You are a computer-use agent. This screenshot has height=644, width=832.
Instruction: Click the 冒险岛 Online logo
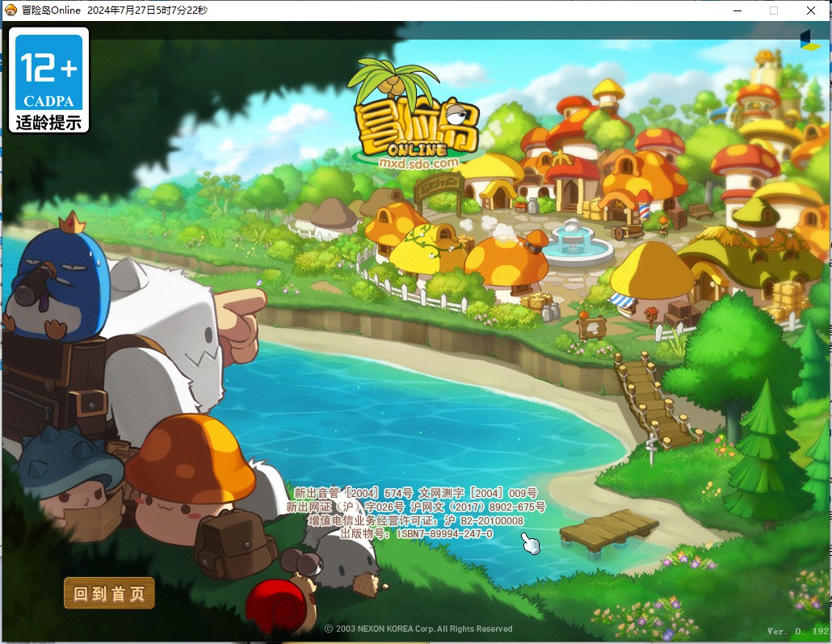tap(418, 116)
